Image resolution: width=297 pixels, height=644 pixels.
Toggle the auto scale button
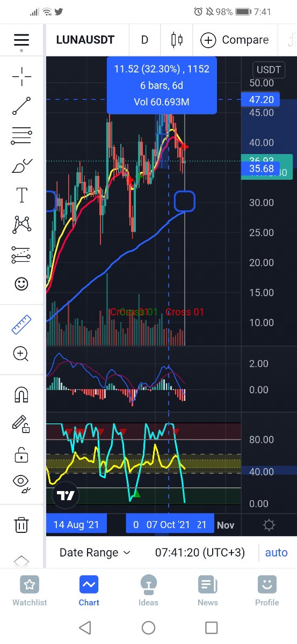[x=276, y=553]
